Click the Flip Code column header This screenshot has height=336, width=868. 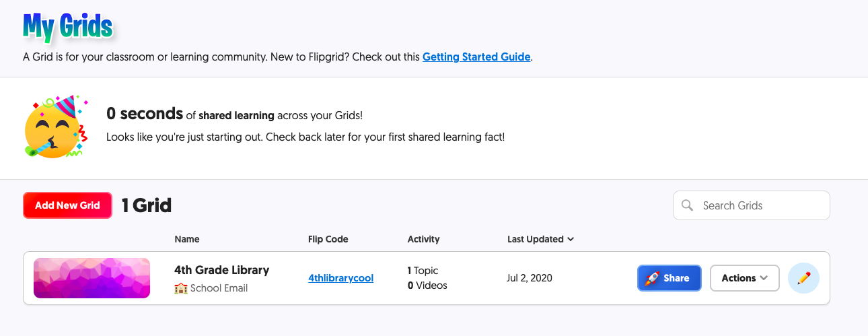click(x=328, y=239)
